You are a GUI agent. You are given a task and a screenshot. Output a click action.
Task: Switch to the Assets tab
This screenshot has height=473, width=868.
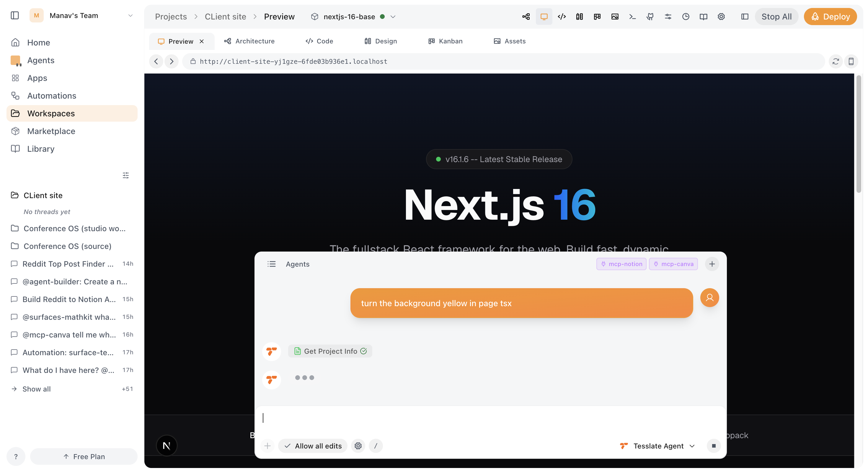click(x=510, y=41)
